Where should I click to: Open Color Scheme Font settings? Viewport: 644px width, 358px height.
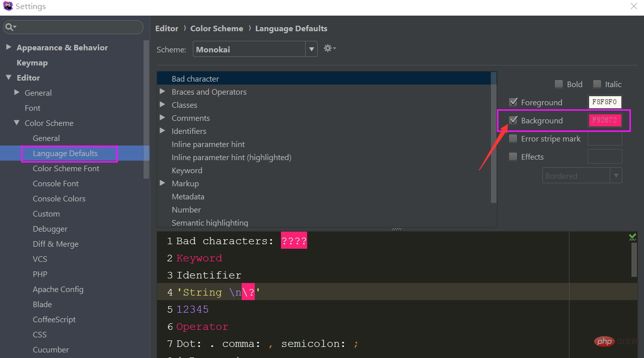[x=66, y=168]
